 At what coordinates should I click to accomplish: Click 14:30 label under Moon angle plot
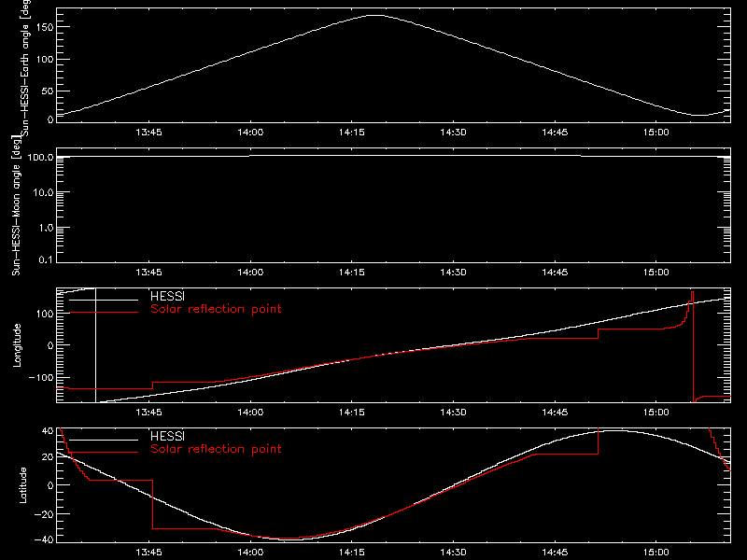(x=453, y=273)
